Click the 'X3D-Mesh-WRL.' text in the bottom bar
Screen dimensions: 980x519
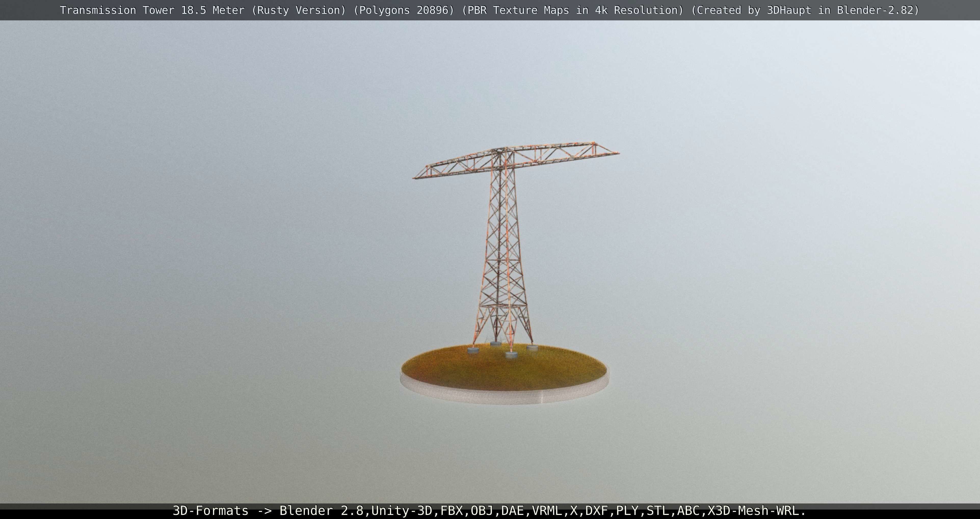757,511
